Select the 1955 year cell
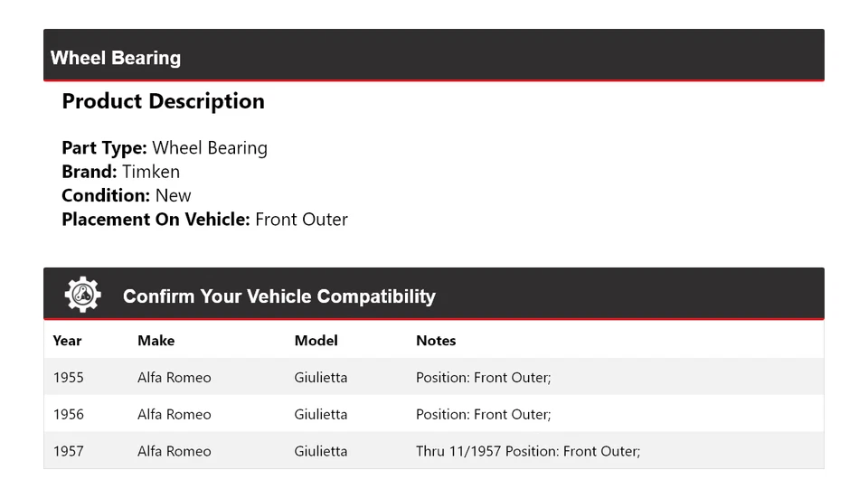The image size is (868, 498). point(69,378)
